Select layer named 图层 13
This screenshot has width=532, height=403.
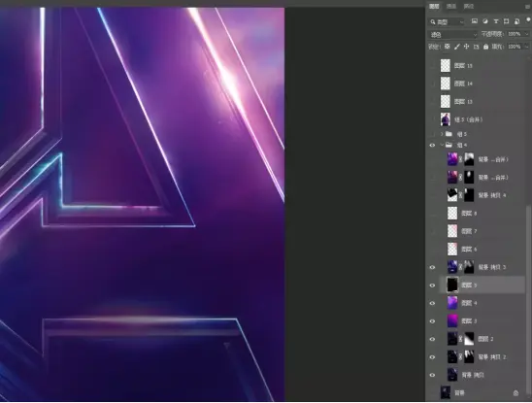(x=463, y=102)
